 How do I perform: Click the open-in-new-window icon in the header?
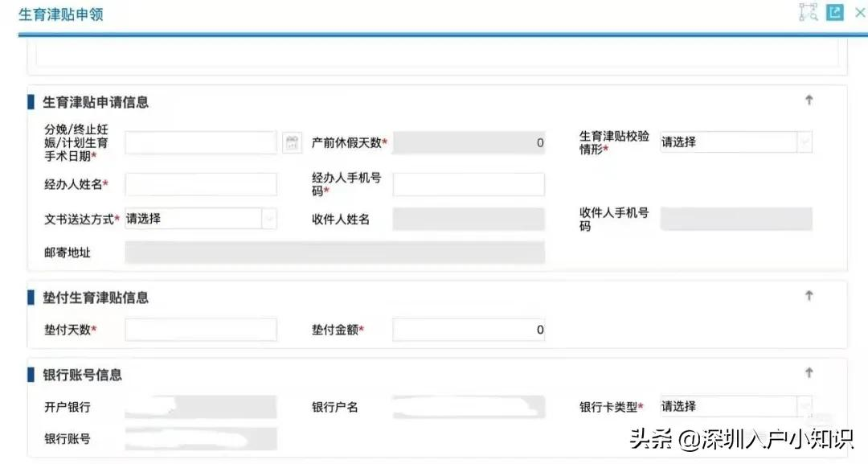click(x=834, y=12)
